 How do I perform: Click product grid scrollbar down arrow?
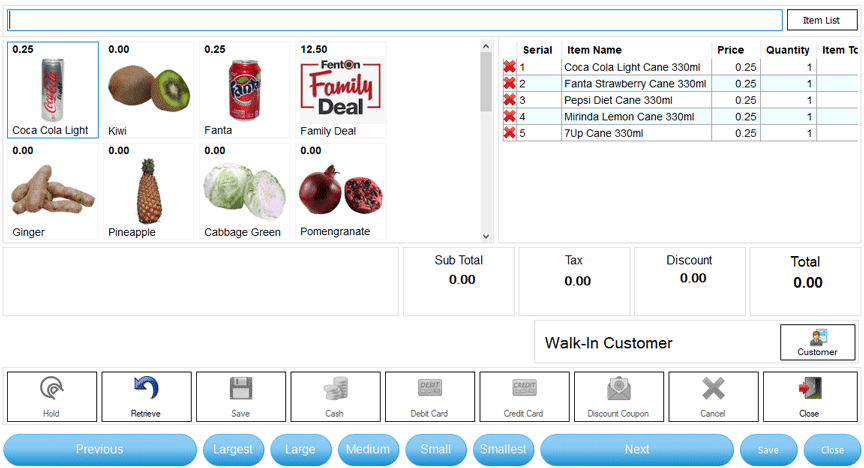click(486, 236)
